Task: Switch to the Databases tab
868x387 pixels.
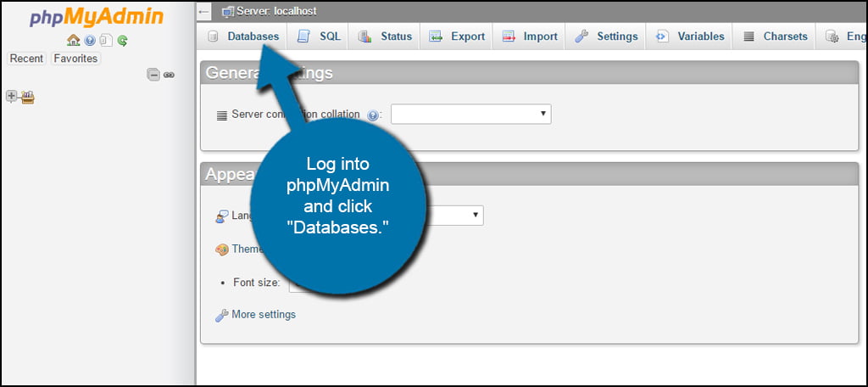Action: [x=243, y=36]
